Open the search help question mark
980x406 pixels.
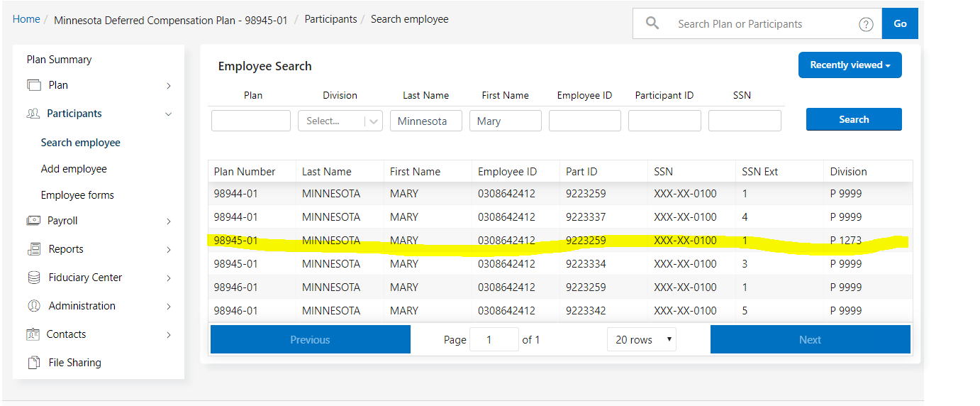pos(866,24)
